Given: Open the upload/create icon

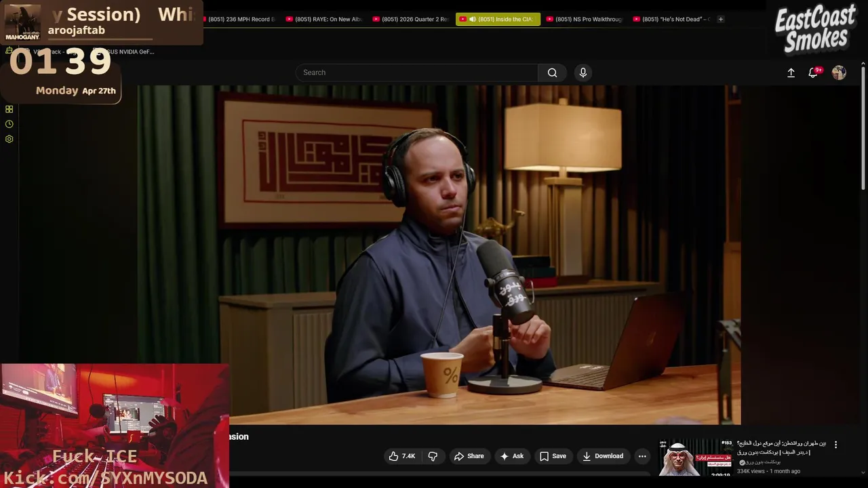Looking at the screenshot, I should point(791,73).
